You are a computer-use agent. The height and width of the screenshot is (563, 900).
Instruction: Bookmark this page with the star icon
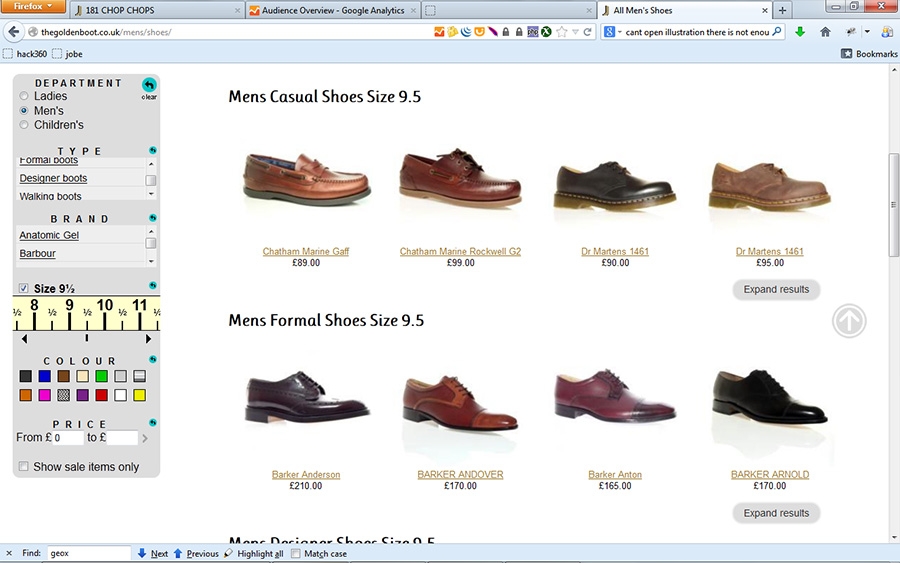(562, 32)
